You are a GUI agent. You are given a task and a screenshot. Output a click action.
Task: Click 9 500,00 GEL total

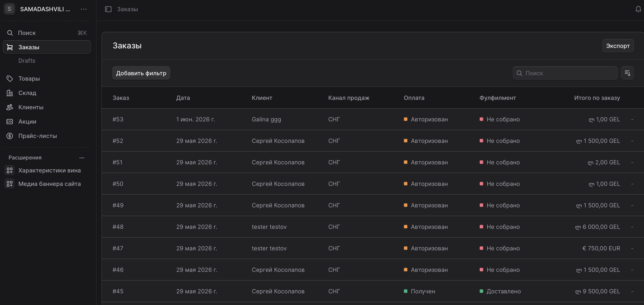click(x=598, y=291)
